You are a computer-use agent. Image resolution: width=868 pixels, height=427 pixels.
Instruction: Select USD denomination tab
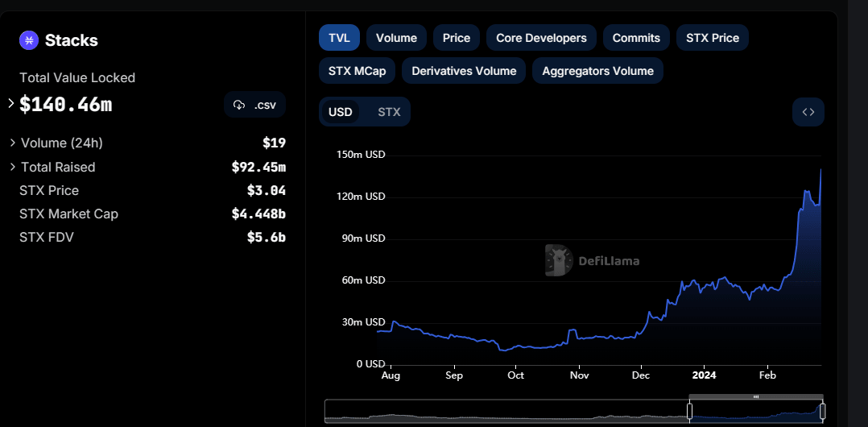(x=341, y=112)
